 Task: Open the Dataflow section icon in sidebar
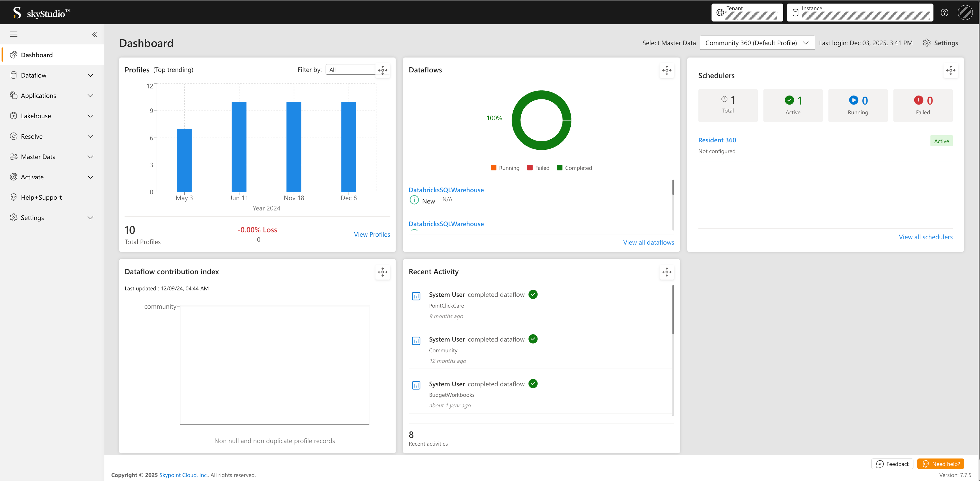pyautogui.click(x=14, y=75)
